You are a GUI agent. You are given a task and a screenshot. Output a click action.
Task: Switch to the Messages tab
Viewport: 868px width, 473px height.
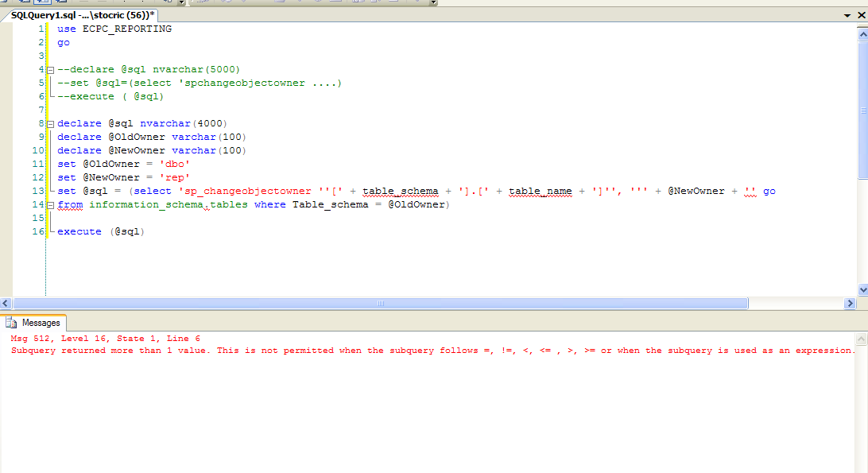[42, 322]
